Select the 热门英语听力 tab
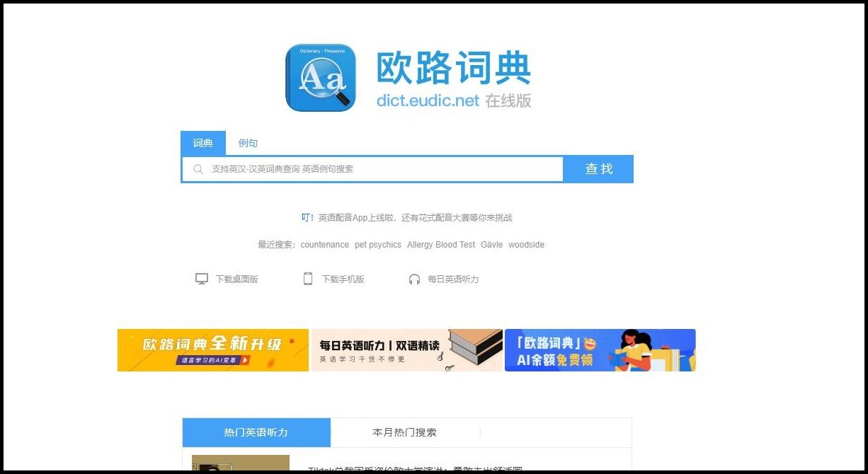The image size is (868, 474). tap(256, 432)
